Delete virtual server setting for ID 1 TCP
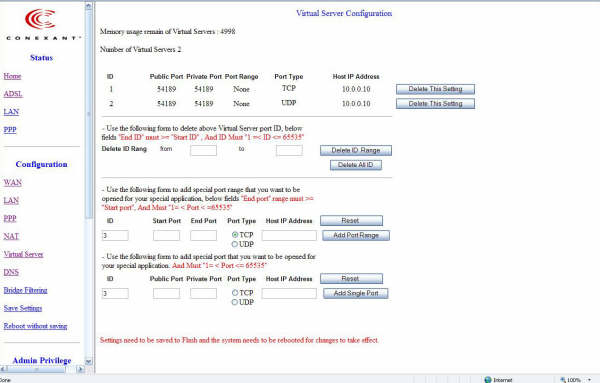This screenshot has height=383, width=600. 435,89
